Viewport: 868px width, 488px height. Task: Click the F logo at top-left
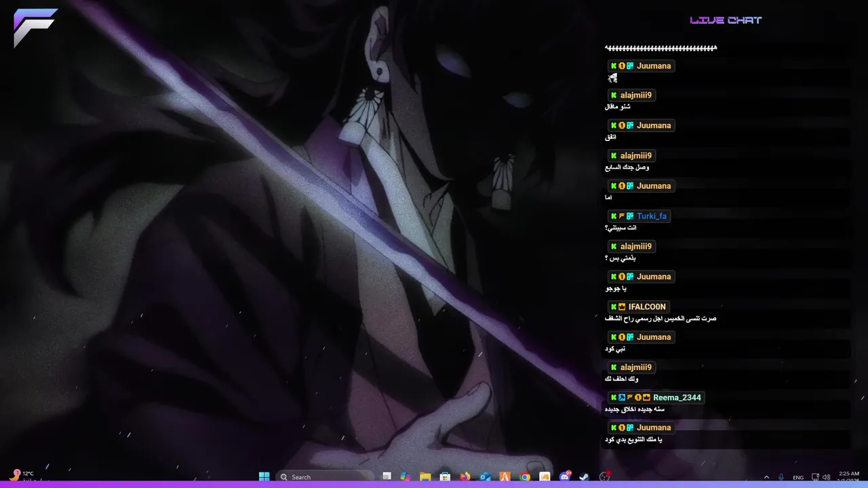click(35, 28)
